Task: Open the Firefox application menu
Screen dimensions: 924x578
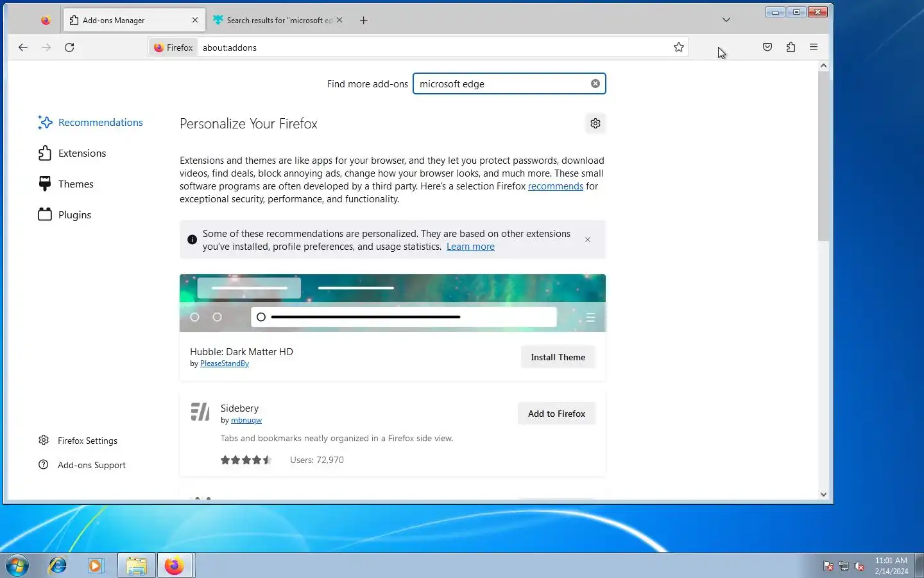Action: click(x=814, y=47)
